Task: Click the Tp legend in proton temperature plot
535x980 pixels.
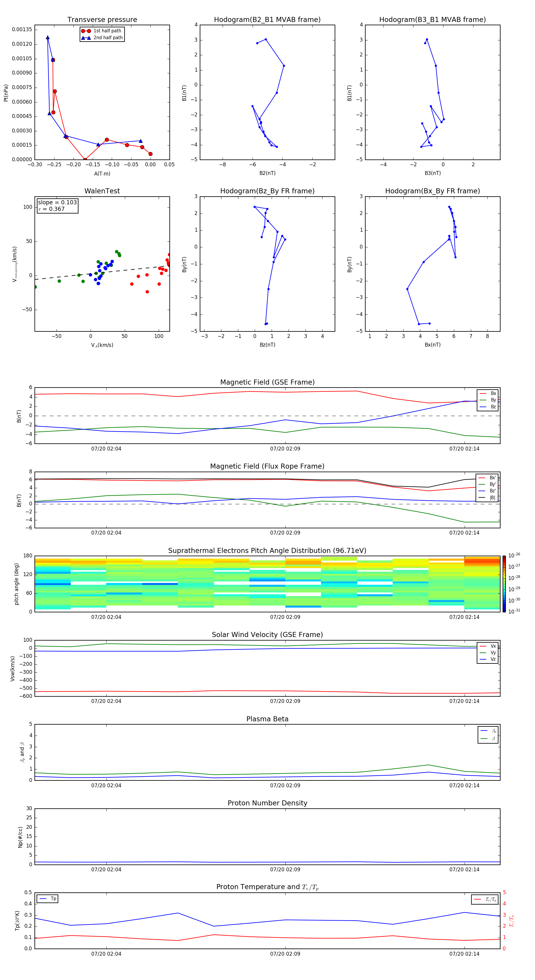Action: [x=48, y=899]
